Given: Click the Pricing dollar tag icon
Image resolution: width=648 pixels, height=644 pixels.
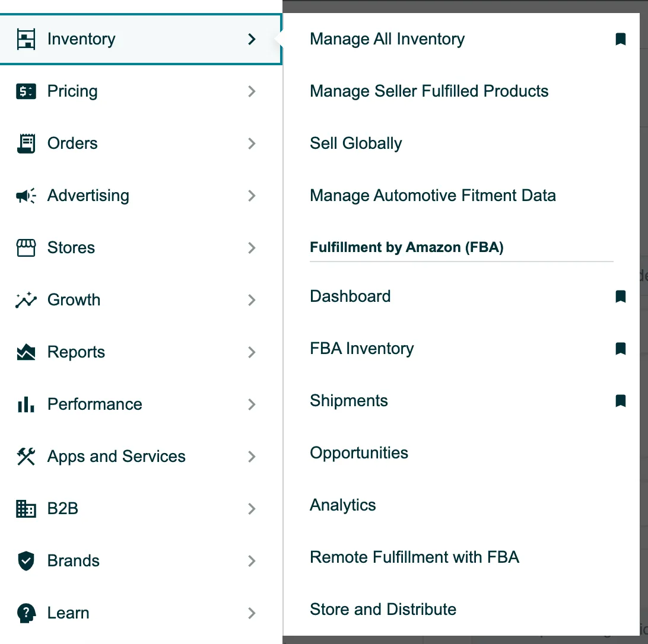Looking at the screenshot, I should (26, 91).
